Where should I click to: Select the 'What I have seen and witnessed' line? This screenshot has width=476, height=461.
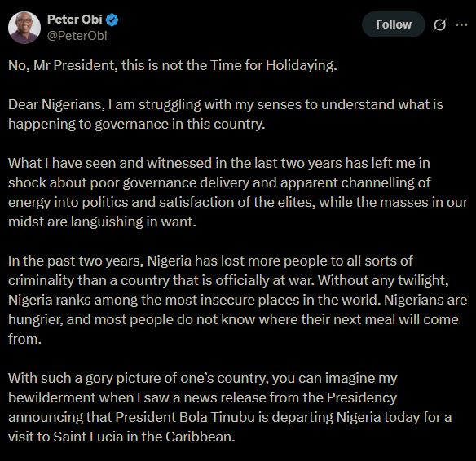[x=219, y=163]
